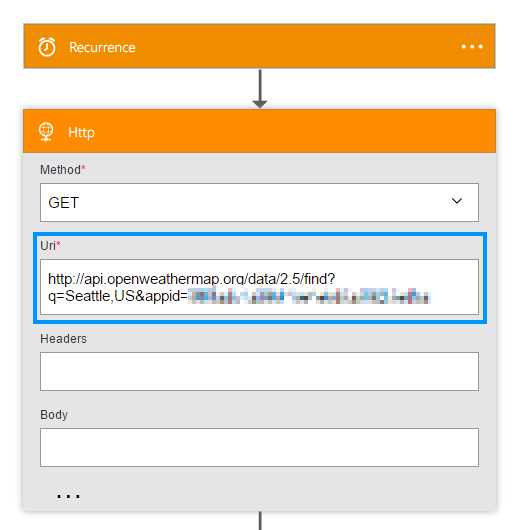The width and height of the screenshot is (526, 530).
Task: Expand more options ellipsis below Body
Action: (68, 496)
